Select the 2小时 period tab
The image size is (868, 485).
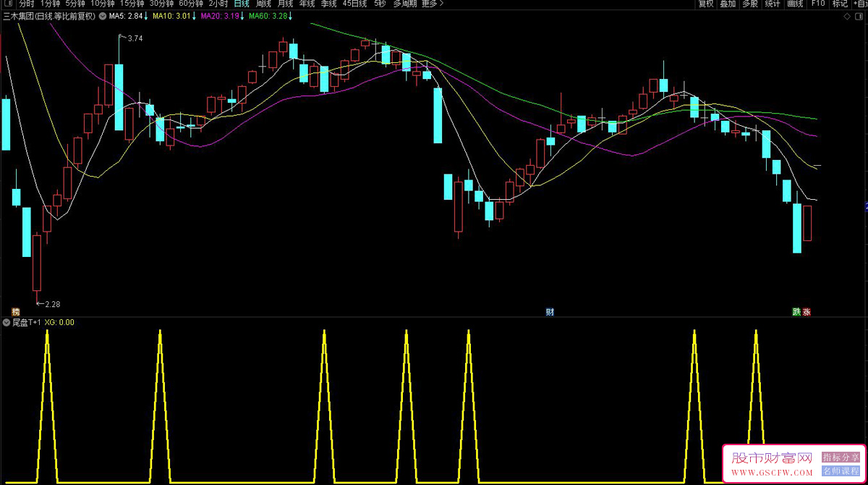[x=218, y=4]
